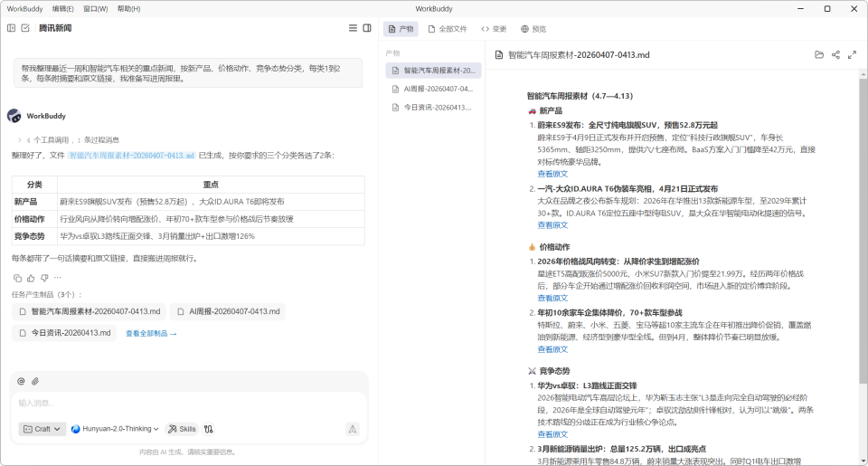Screen dimensions: 868x466
Task: Open the Craft mode dropdown
Action: tap(42, 429)
